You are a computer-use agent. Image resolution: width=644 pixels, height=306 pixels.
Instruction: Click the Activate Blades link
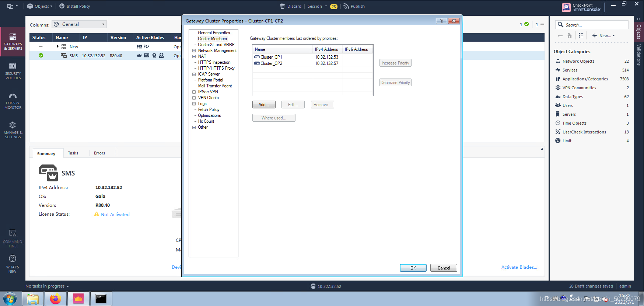click(x=519, y=267)
